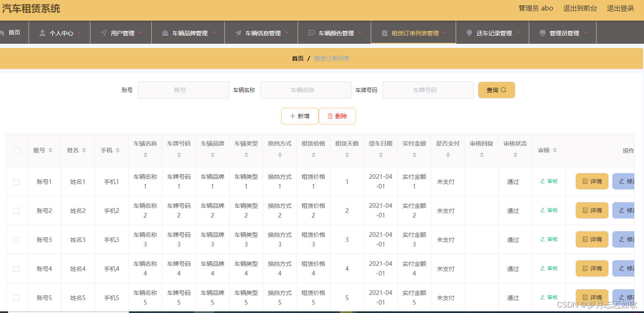The image size is (644, 313).
Task: Sort by 车辆名称 using its arrows
Action: click(x=145, y=155)
